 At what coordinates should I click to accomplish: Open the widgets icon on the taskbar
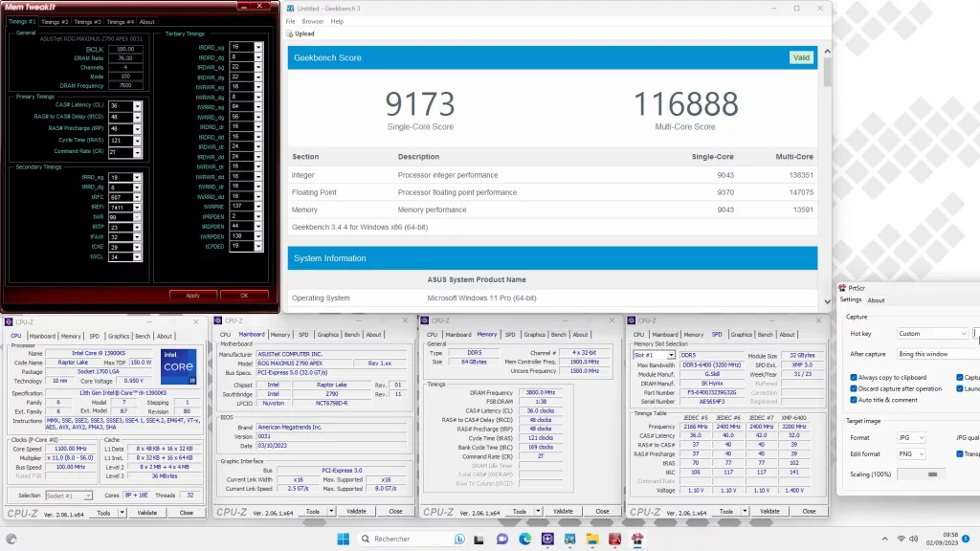pos(11,540)
